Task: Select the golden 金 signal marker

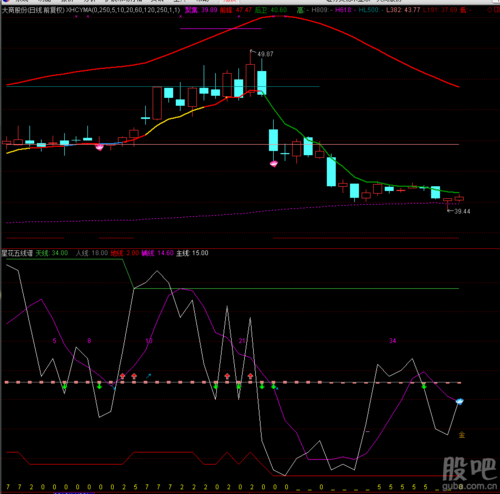Action: (462, 435)
